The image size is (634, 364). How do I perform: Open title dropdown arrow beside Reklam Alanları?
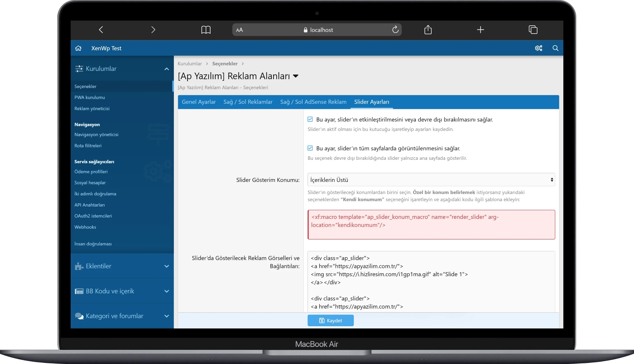295,76
